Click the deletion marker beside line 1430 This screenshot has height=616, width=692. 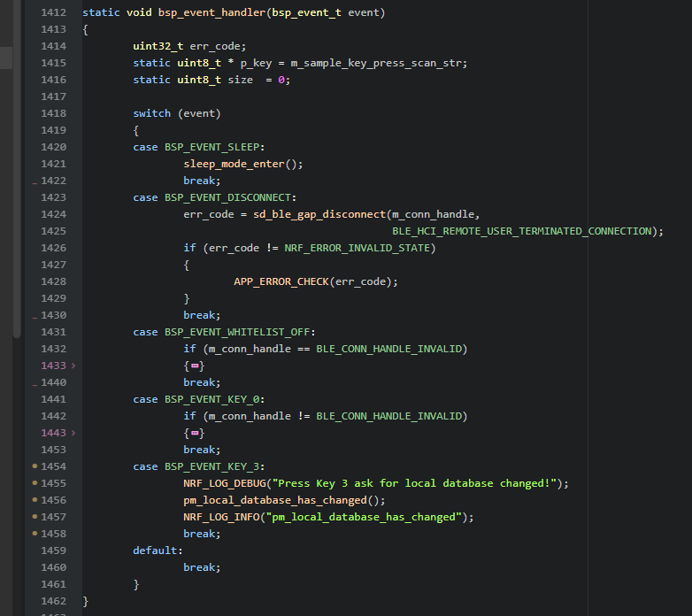pyautogui.click(x=35, y=317)
